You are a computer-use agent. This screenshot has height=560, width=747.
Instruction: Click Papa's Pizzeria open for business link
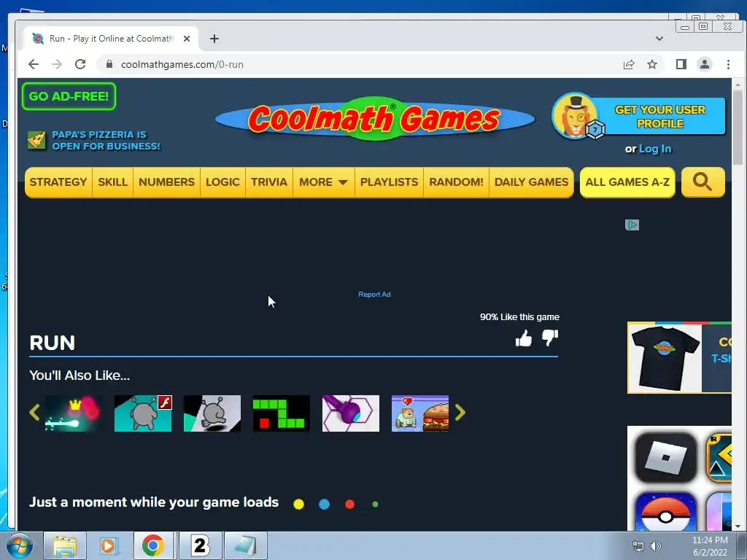106,141
